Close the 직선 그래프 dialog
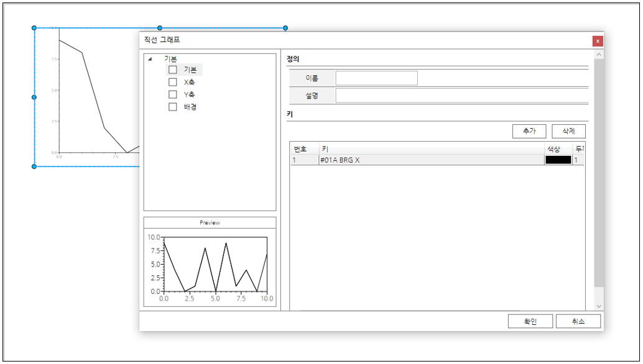The width and height of the screenshot is (643, 364). pyautogui.click(x=598, y=41)
